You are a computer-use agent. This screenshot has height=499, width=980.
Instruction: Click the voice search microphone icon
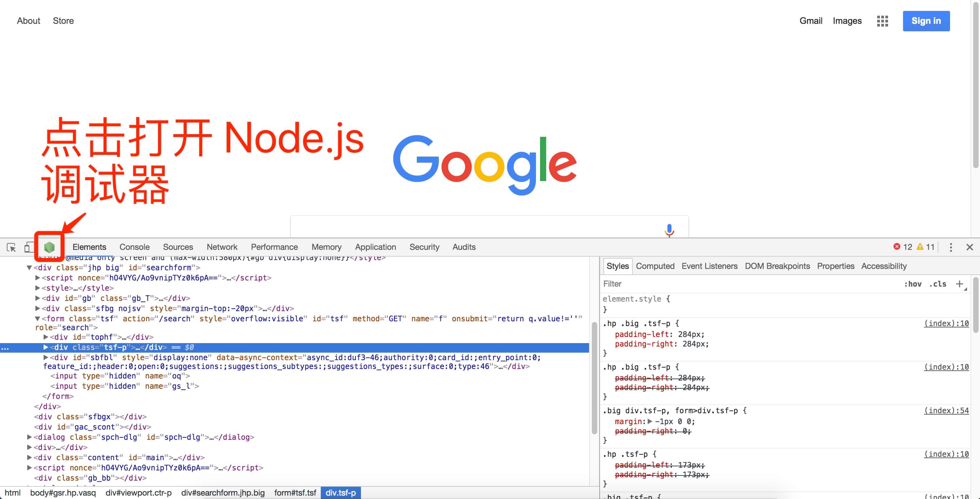tap(669, 230)
